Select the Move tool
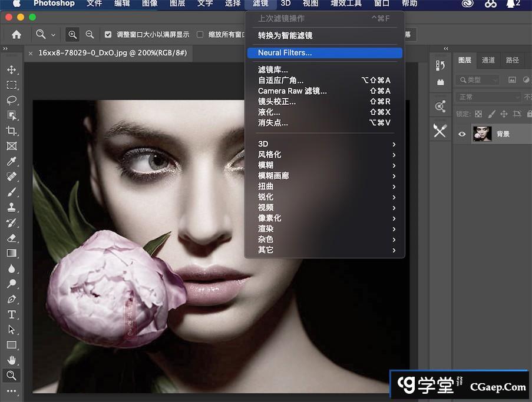This screenshot has width=532, height=402. pyautogui.click(x=12, y=69)
